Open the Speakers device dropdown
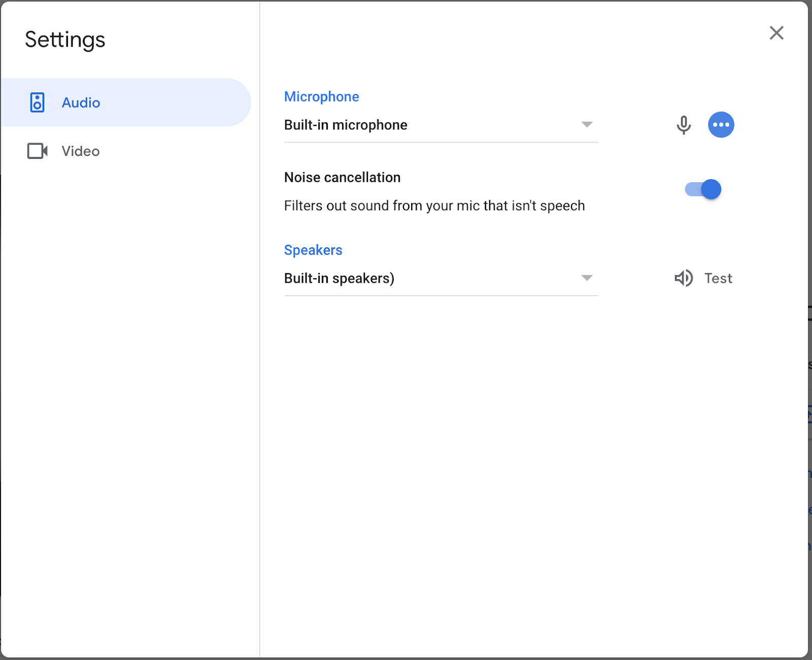 point(441,278)
